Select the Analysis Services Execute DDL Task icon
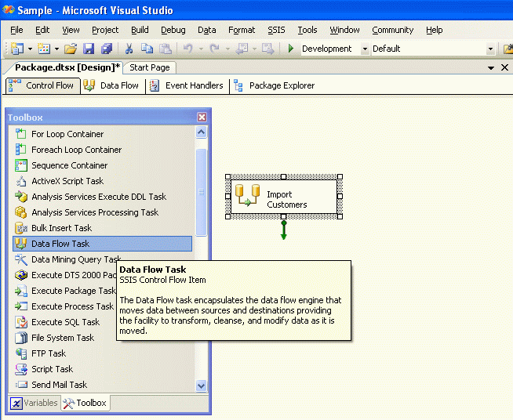513x420 pixels. [21, 197]
